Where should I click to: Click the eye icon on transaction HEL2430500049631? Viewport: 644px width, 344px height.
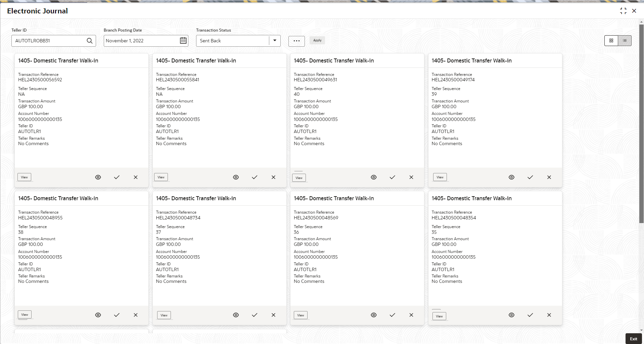pyautogui.click(x=374, y=177)
